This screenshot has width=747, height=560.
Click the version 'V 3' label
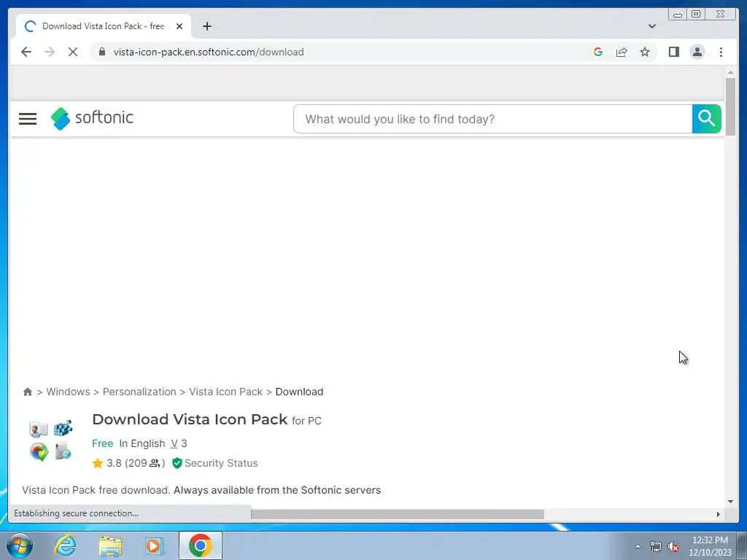click(179, 443)
